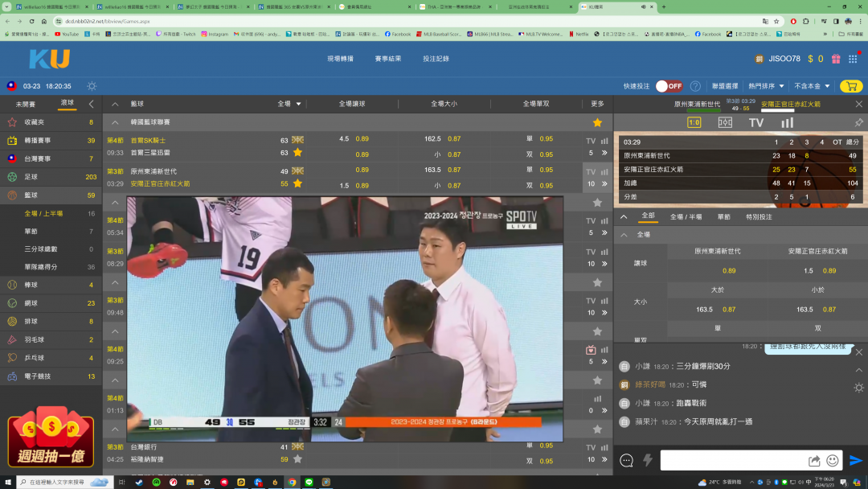Open 賽事結果 in top navigation
The image size is (868, 489).
[387, 59]
